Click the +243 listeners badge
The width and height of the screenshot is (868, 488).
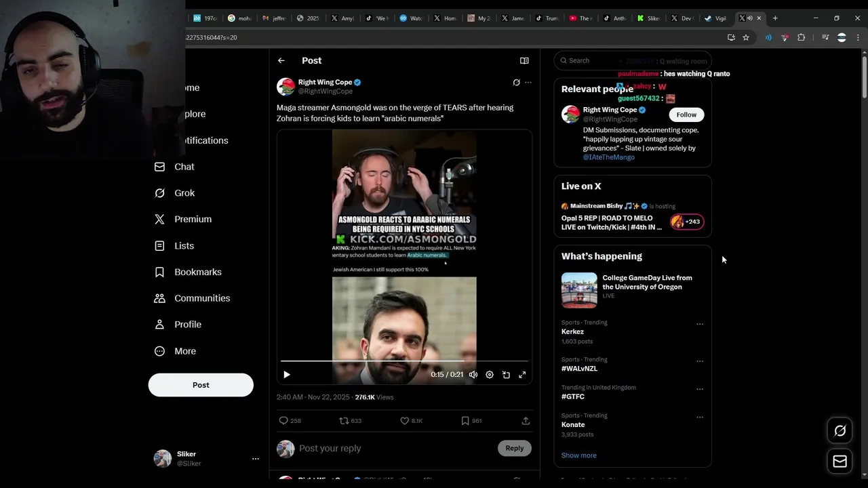687,222
